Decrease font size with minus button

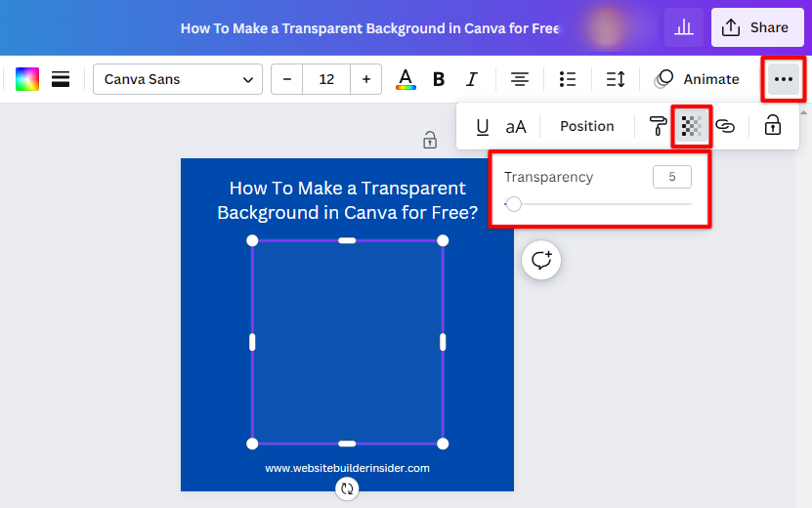point(287,79)
